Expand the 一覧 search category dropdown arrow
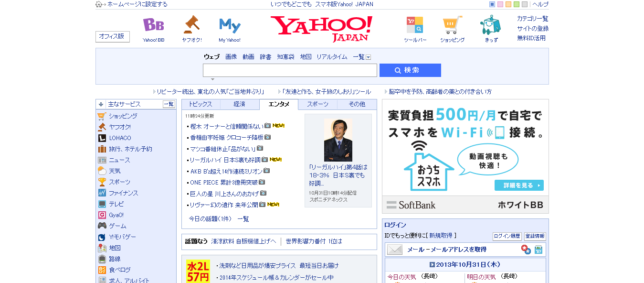 (368, 57)
